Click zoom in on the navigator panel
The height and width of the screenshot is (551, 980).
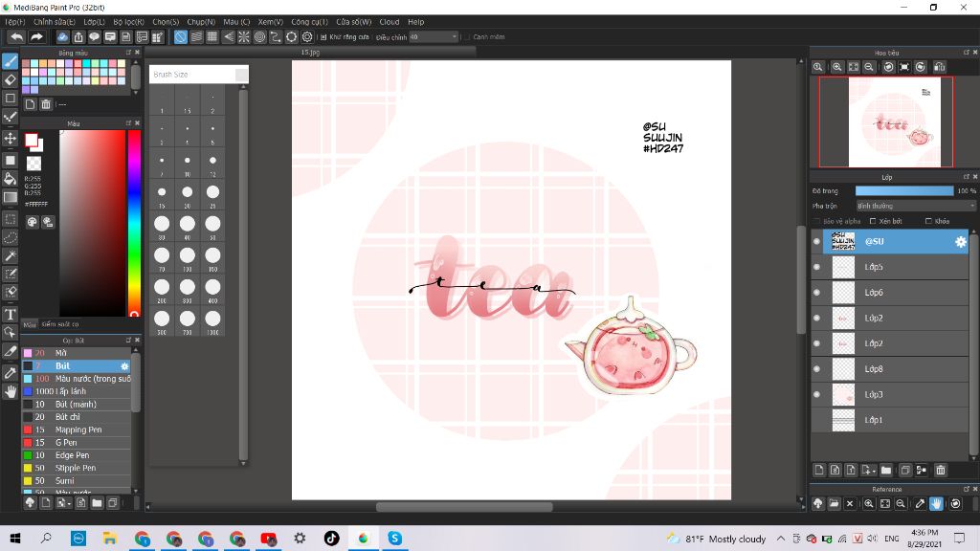[836, 67]
